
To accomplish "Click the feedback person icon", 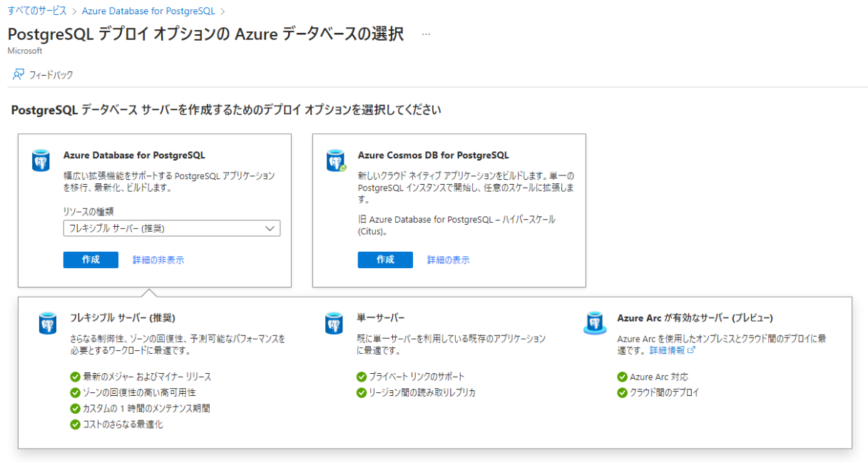I will tap(19, 74).
